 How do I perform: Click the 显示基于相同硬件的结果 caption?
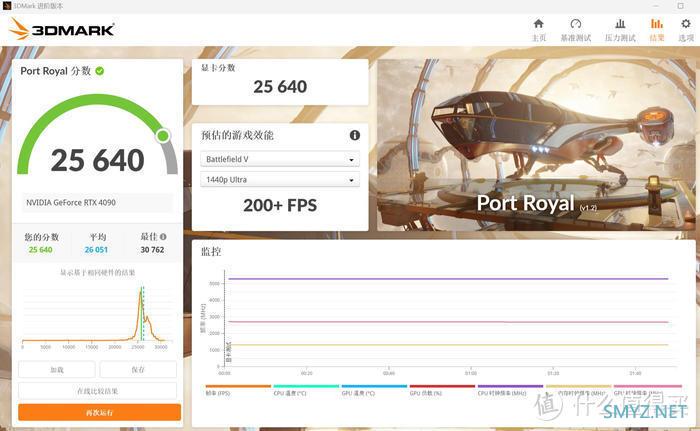97,272
